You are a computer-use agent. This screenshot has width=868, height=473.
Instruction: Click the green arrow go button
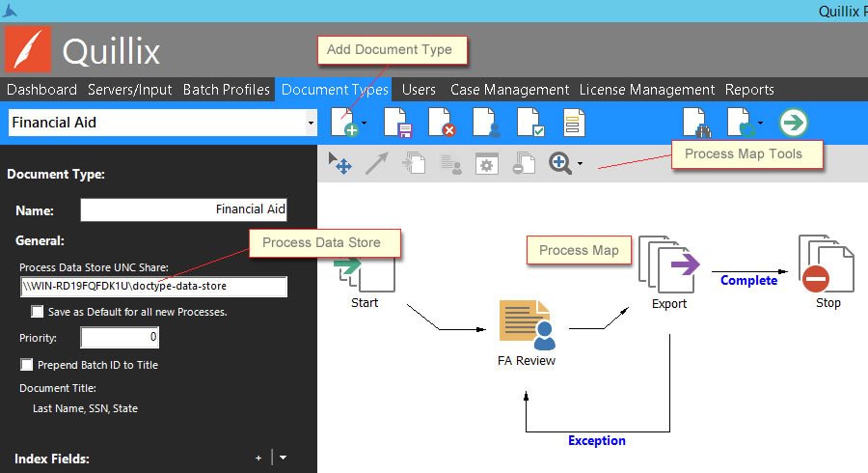[x=794, y=123]
